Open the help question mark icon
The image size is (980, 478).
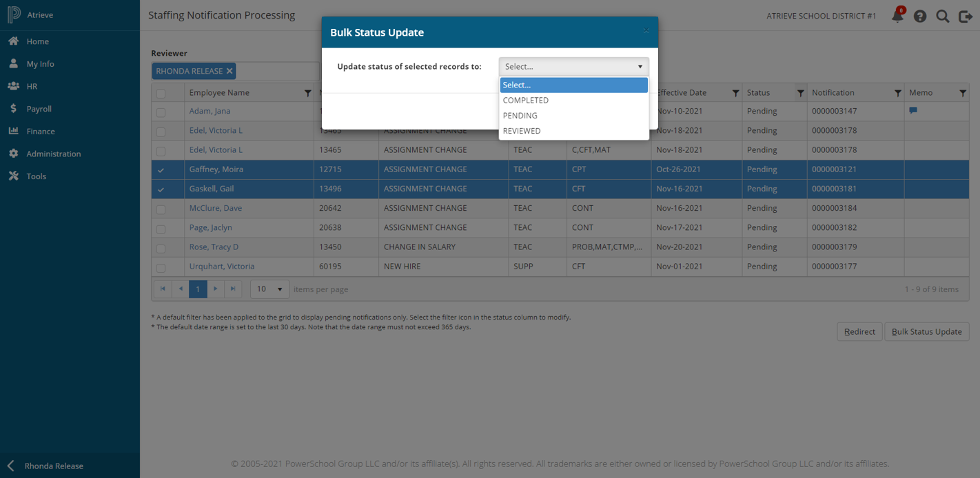pos(920,16)
